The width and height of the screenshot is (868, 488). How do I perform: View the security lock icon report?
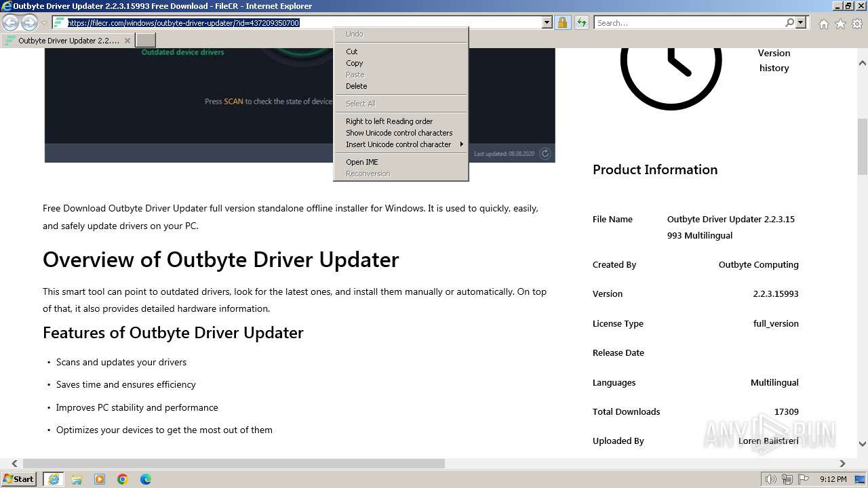(562, 22)
